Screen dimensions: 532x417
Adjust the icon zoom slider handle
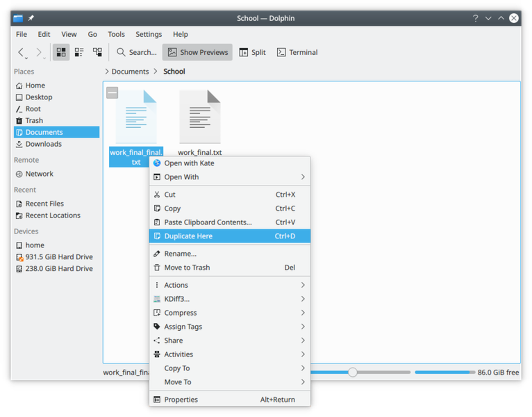tap(352, 373)
